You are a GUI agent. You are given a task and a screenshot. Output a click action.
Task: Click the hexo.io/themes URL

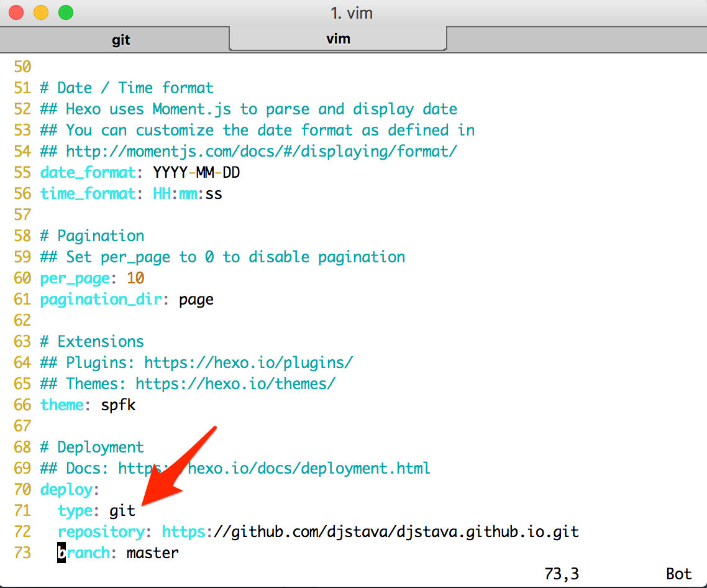(x=235, y=384)
